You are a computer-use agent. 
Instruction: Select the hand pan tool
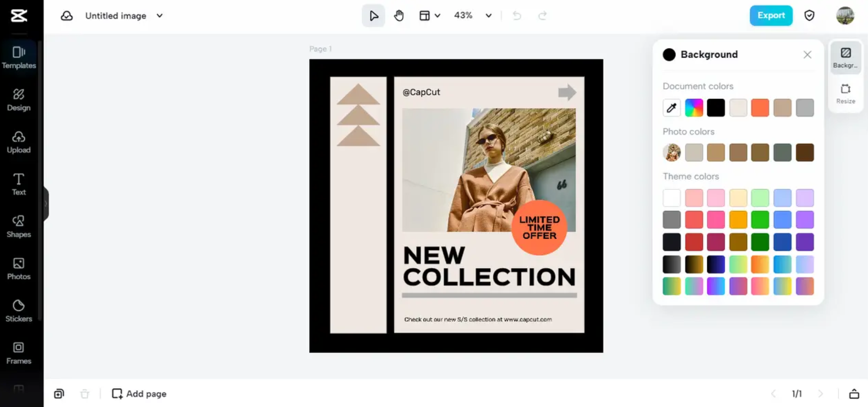(x=399, y=16)
